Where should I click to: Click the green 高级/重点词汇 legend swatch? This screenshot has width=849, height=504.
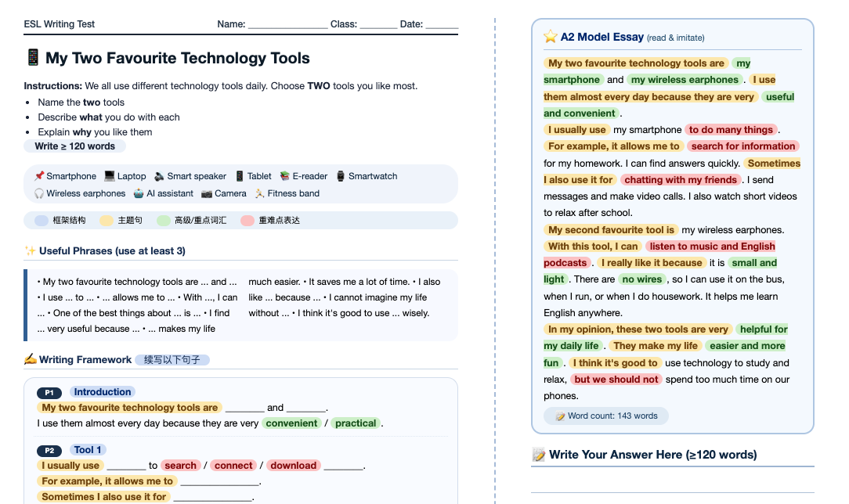click(163, 221)
